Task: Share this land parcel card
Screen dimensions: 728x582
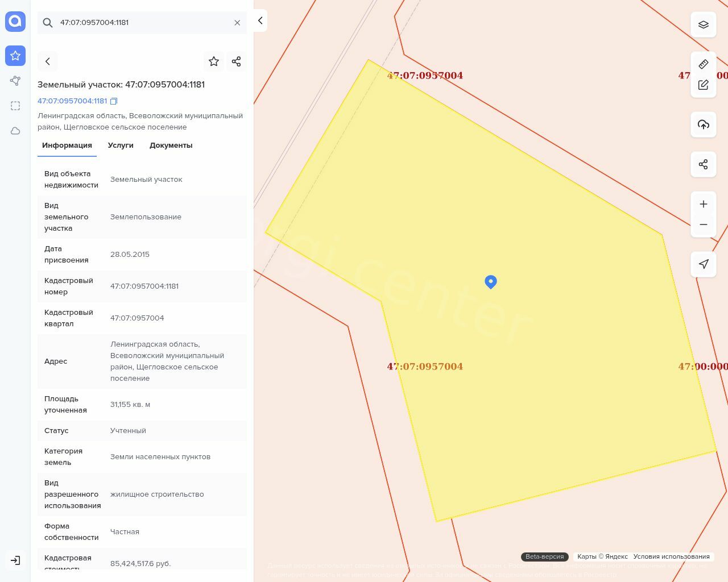Action: pos(237,61)
